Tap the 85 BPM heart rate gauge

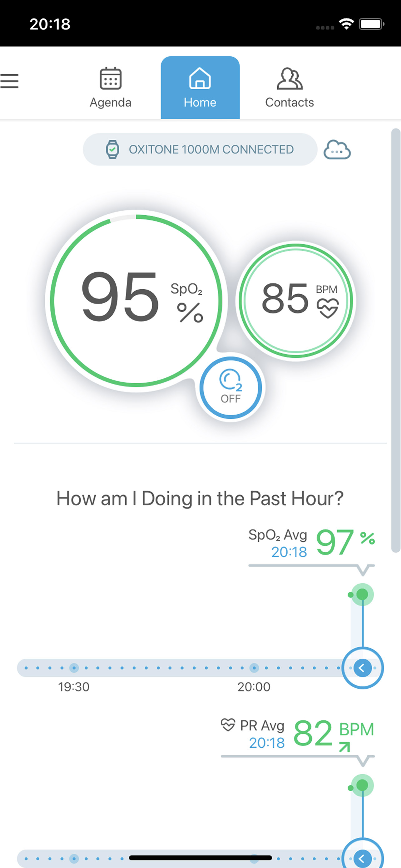pyautogui.click(x=296, y=301)
